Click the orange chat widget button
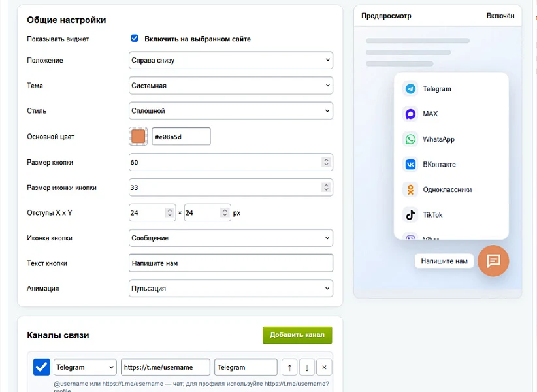The height and width of the screenshot is (392, 537). pos(493,261)
